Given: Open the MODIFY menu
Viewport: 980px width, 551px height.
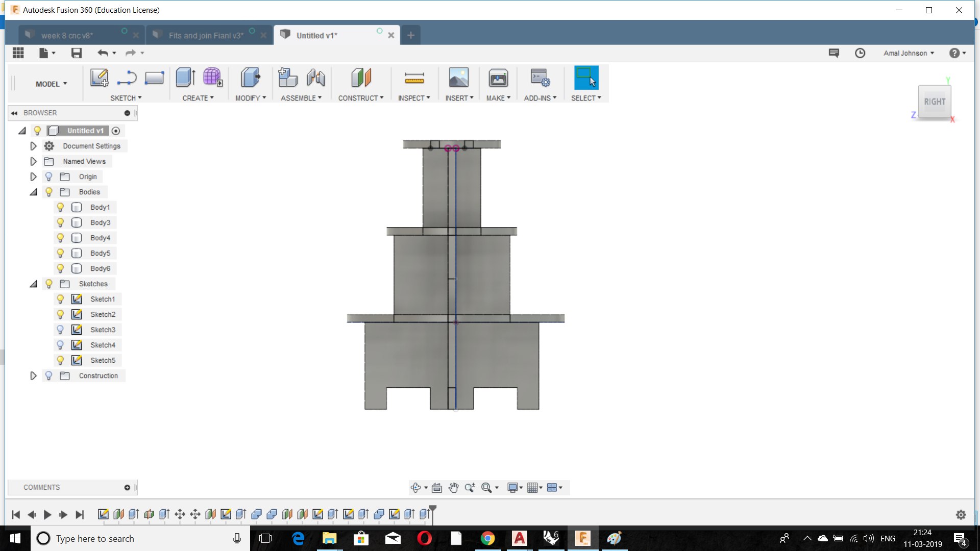Looking at the screenshot, I should 250,98.
